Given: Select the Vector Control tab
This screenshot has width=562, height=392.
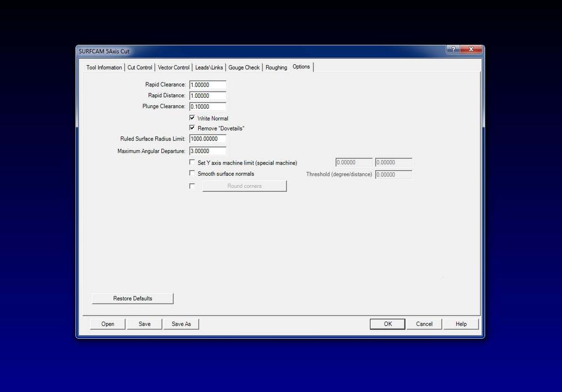Looking at the screenshot, I should (173, 68).
